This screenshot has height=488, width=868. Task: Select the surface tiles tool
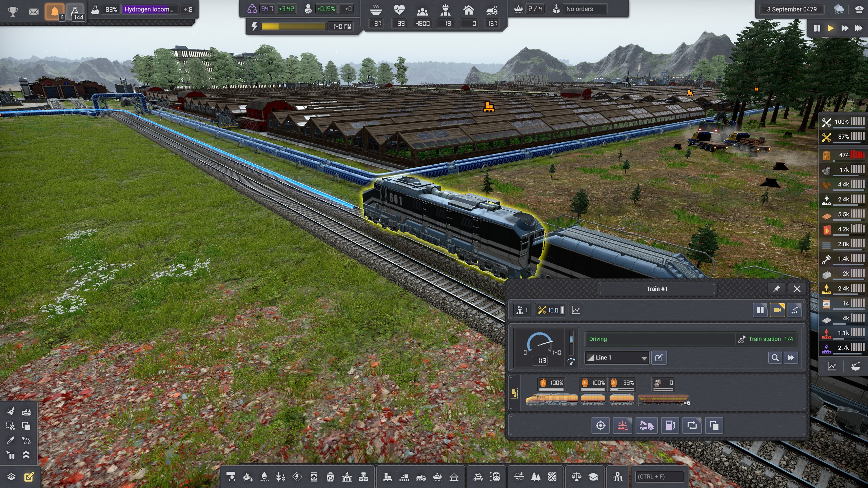(552, 477)
